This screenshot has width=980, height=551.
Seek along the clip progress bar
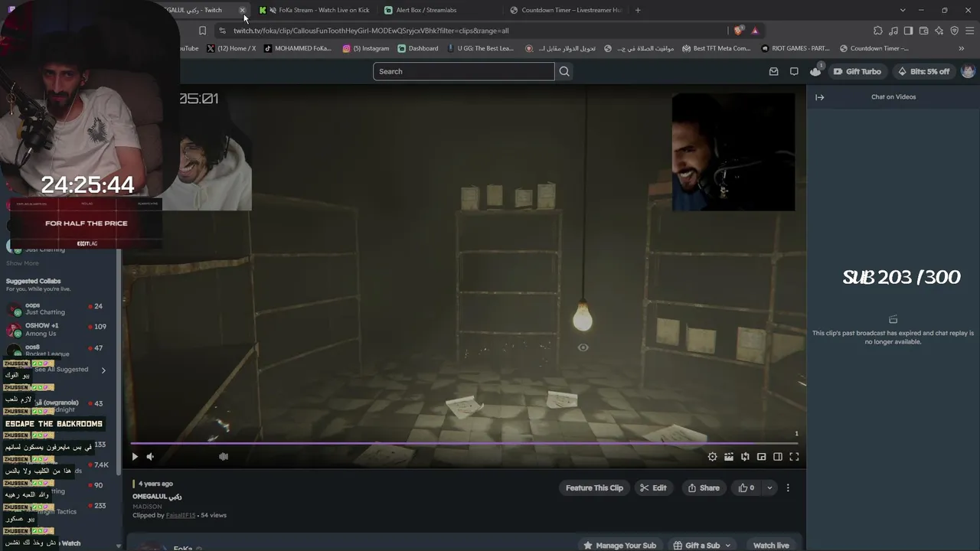463,442
